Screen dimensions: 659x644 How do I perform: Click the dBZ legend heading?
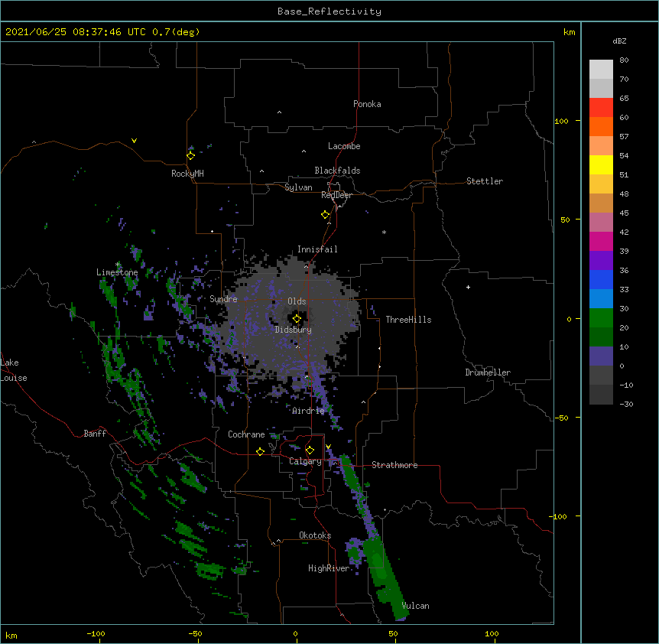619,41
